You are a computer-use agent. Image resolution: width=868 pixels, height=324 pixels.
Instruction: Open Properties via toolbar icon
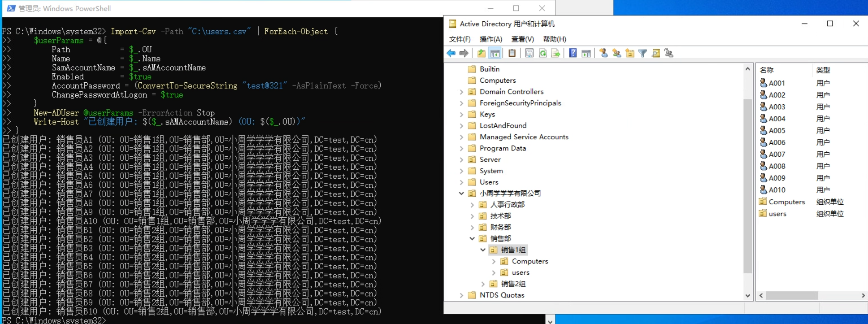pyautogui.click(x=529, y=53)
